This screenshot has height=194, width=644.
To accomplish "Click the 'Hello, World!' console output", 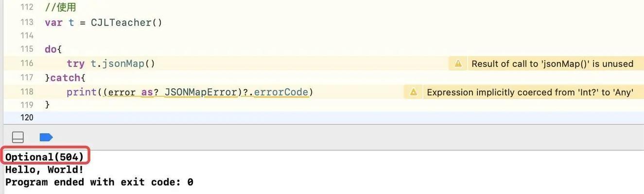I will pos(44,170).
